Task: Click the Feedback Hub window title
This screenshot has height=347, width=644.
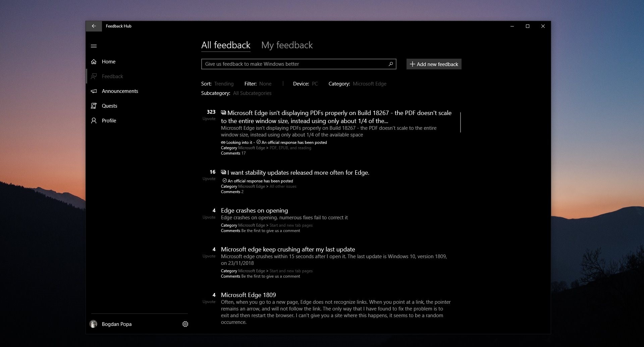Action: click(x=119, y=26)
